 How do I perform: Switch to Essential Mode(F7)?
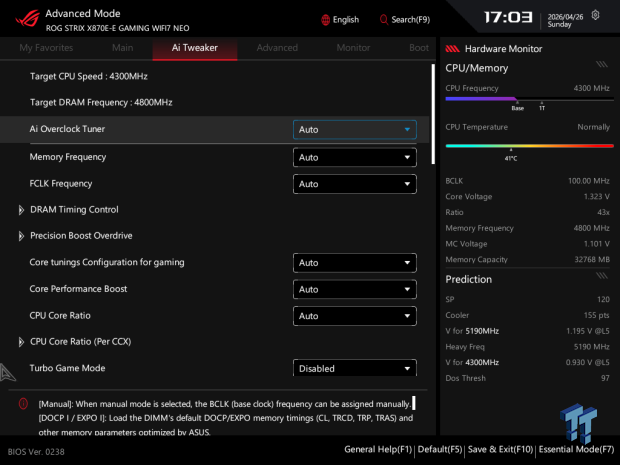[577, 450]
